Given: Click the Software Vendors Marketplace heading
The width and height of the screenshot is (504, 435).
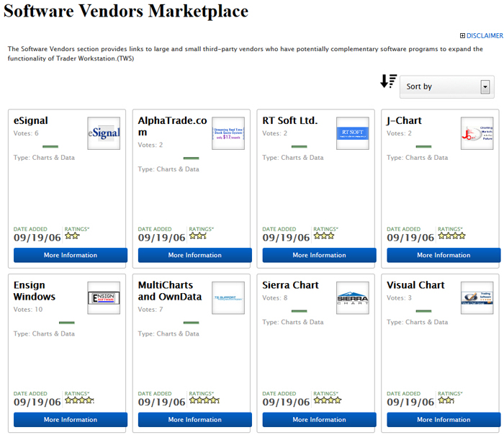Looking at the screenshot, I should pos(126,12).
